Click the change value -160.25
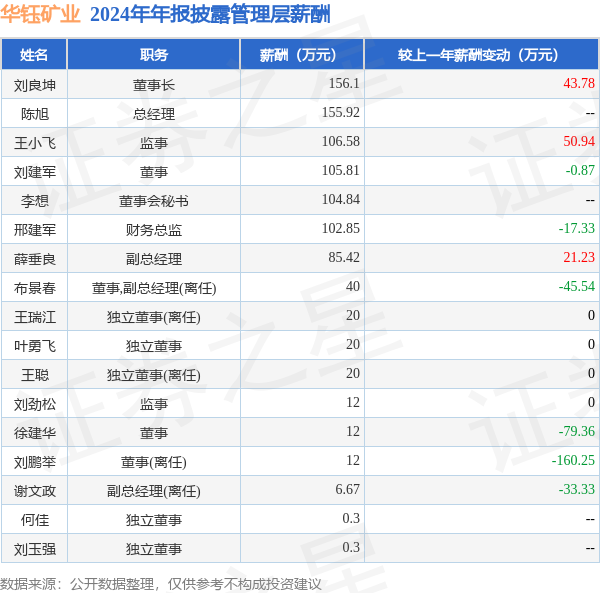This screenshot has height=593, width=600. point(573,460)
